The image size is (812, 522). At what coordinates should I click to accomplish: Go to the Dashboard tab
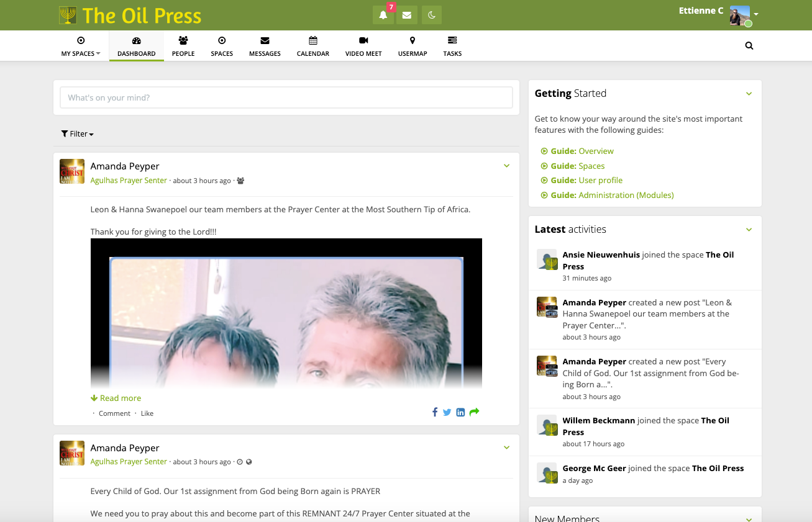click(137, 46)
